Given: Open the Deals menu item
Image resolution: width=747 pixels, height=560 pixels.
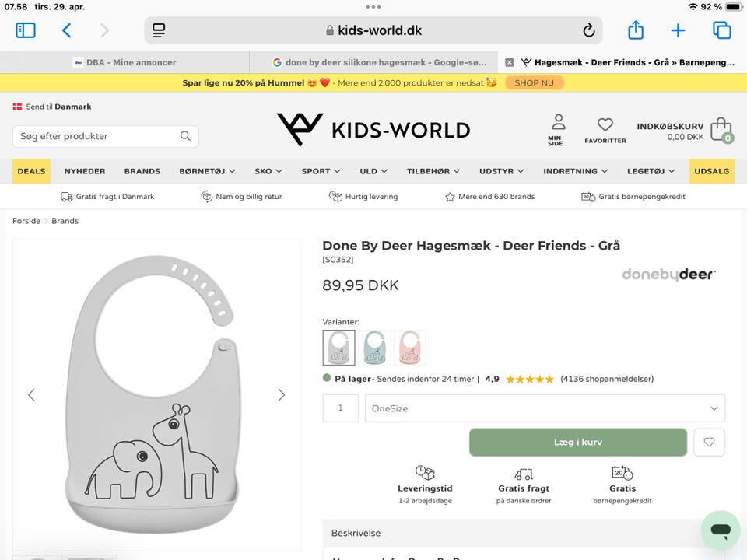Looking at the screenshot, I should 31,171.
